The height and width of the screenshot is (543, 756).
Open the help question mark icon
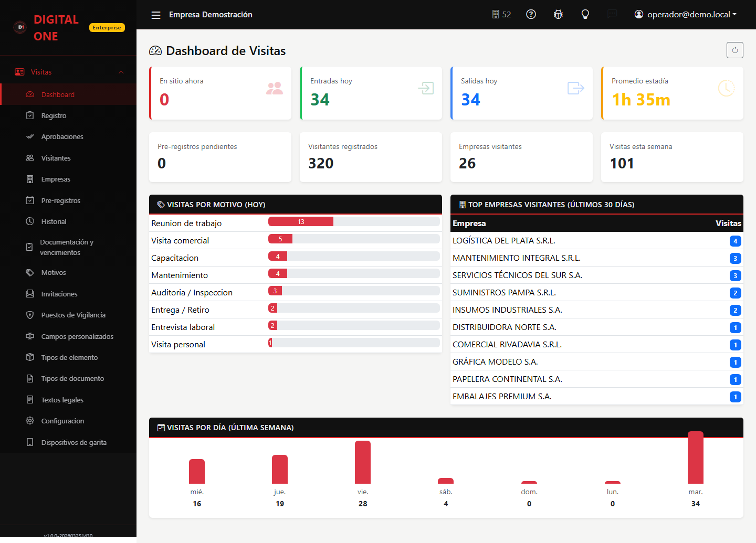531,14
